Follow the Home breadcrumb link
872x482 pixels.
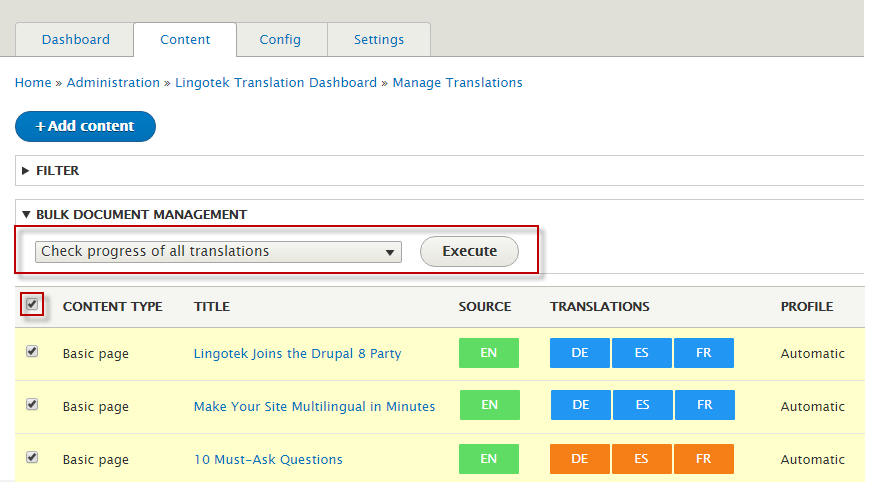point(33,83)
